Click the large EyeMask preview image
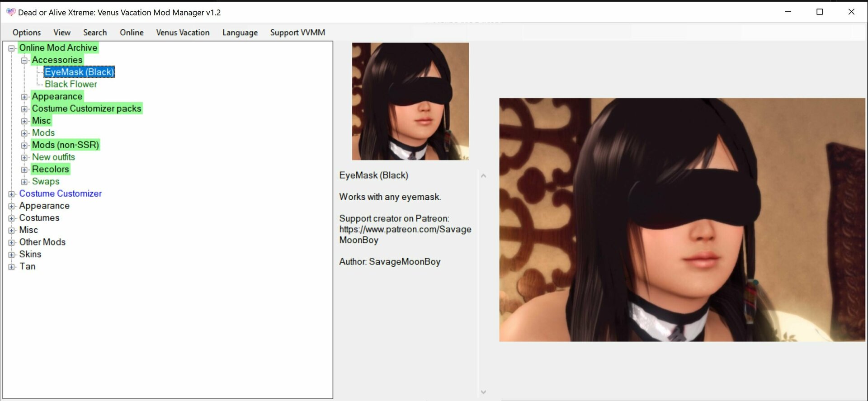 point(682,220)
